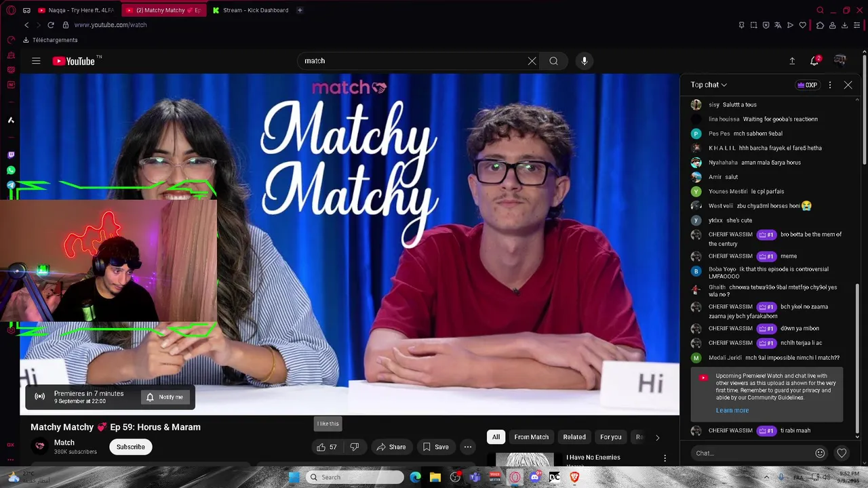Save the video to a playlist
The width and height of the screenshot is (868, 488).
coord(435,447)
